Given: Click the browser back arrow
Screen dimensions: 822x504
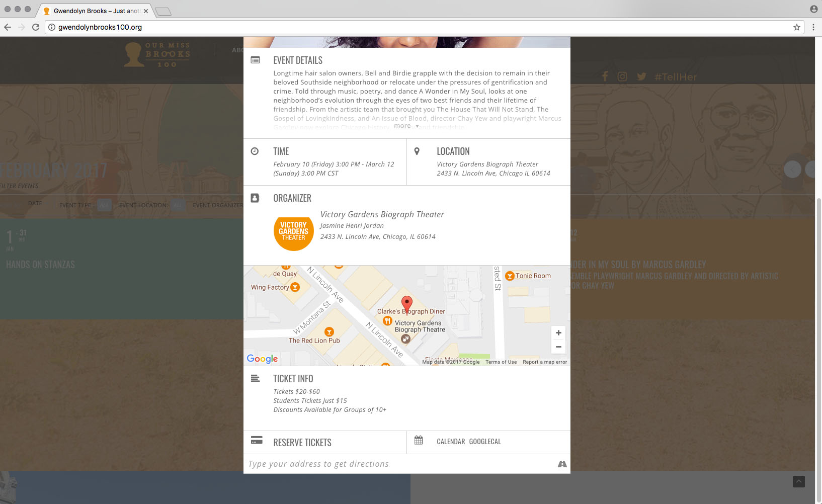Looking at the screenshot, I should 8,27.
